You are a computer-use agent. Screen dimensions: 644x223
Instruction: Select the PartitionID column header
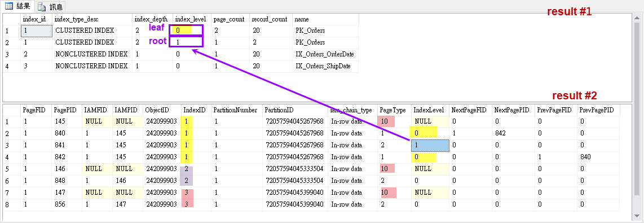pos(295,110)
